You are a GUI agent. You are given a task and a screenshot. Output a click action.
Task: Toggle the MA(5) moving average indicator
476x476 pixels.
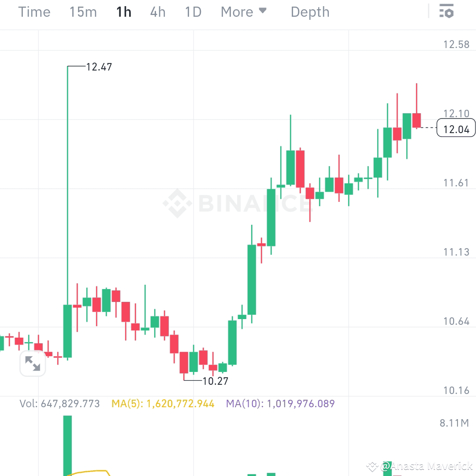[159, 403]
